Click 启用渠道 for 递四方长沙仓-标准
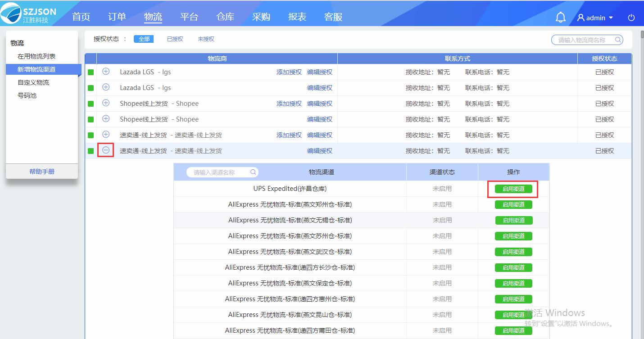 (x=513, y=268)
